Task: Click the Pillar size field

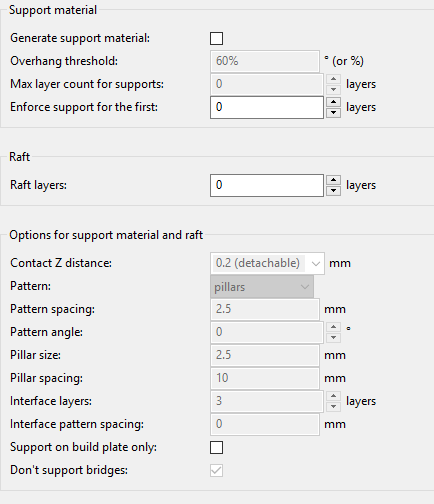Action: [265, 355]
